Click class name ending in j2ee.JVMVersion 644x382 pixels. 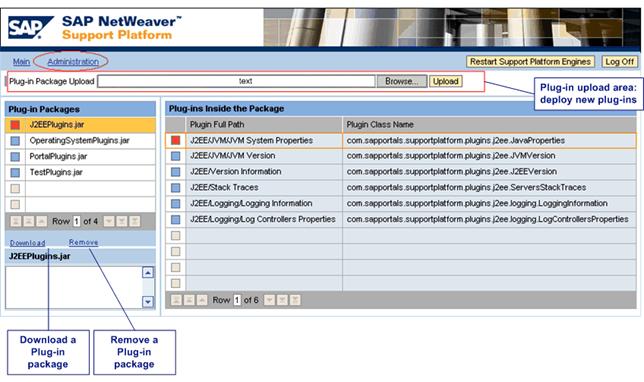click(451, 156)
